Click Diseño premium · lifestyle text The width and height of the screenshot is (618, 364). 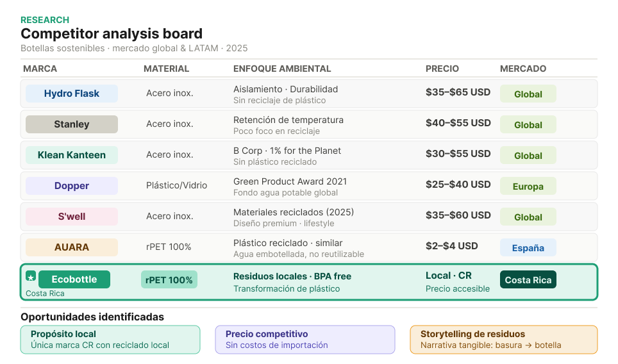pos(284,224)
